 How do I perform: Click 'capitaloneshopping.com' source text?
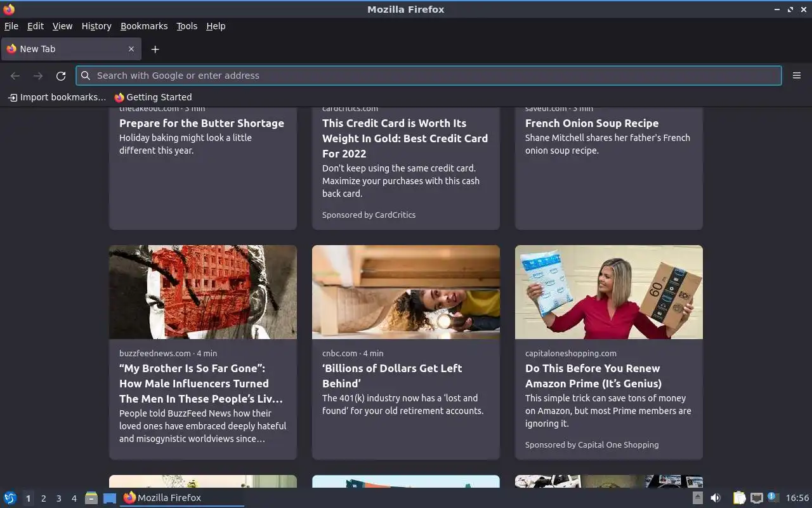click(x=571, y=353)
